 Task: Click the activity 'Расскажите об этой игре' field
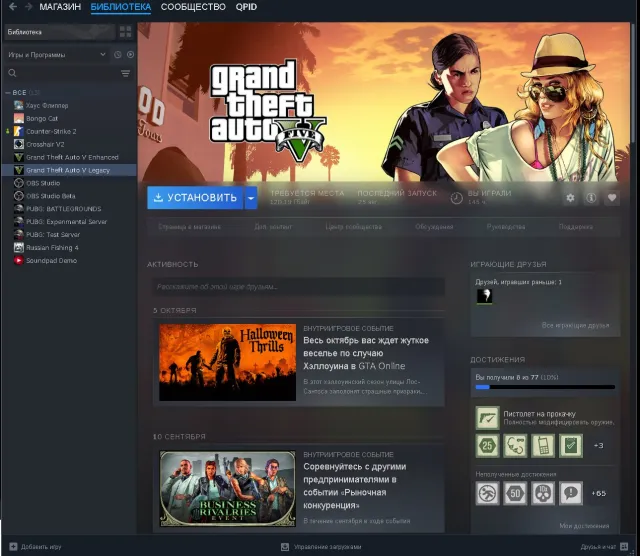pos(298,287)
